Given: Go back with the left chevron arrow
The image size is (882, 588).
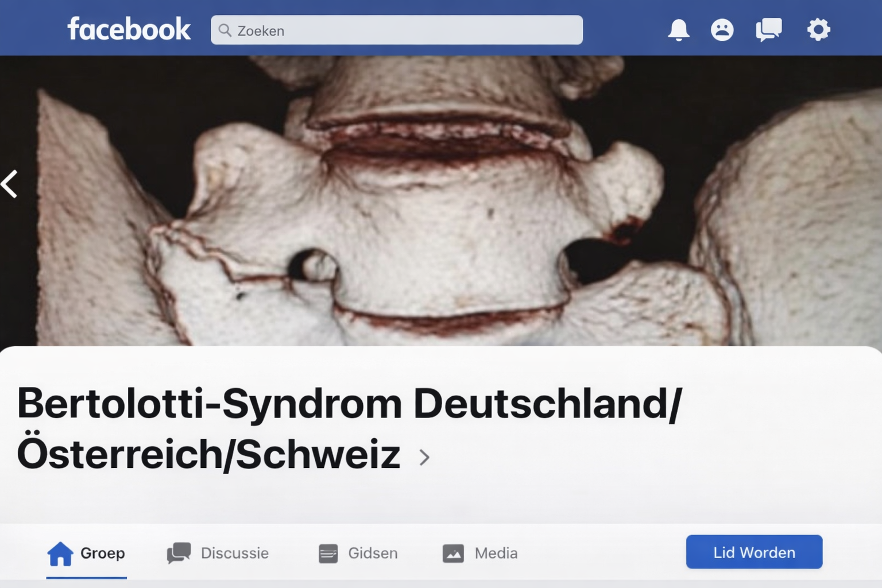Looking at the screenshot, I should point(10,184).
